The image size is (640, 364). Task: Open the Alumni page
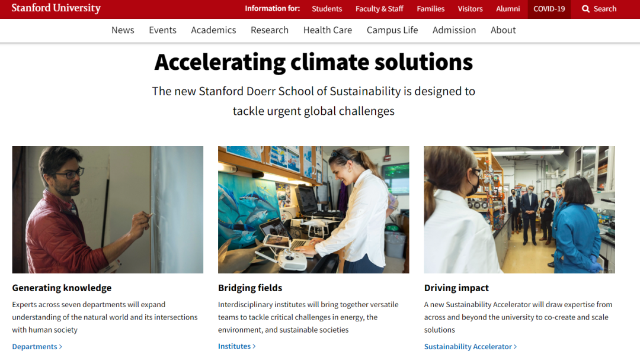click(x=508, y=9)
